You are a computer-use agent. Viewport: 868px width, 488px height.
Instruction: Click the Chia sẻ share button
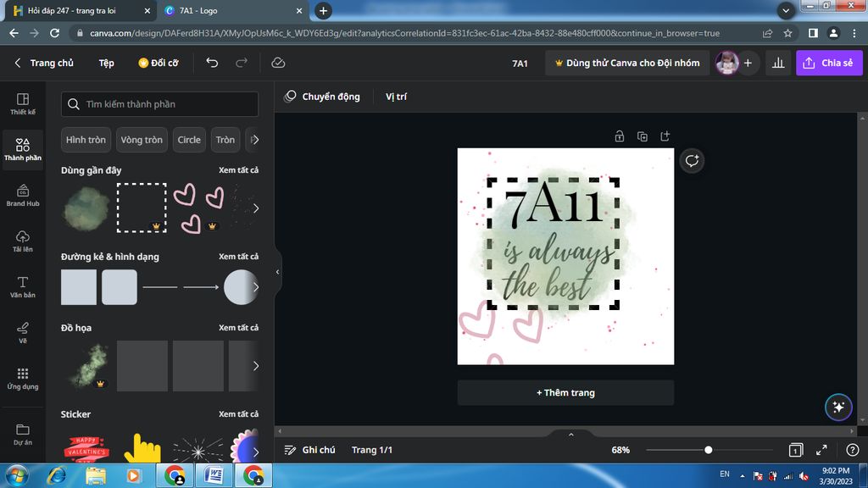(x=828, y=63)
